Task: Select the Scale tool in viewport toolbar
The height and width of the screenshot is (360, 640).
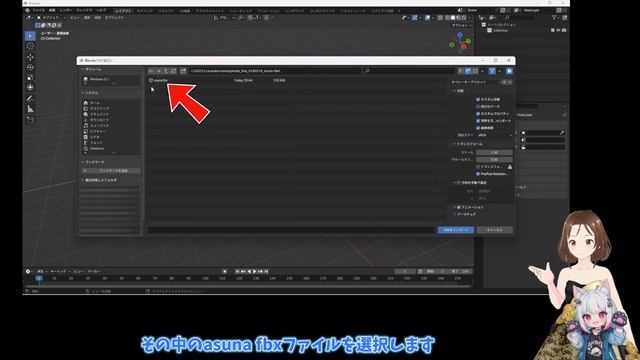Action: (x=30, y=78)
